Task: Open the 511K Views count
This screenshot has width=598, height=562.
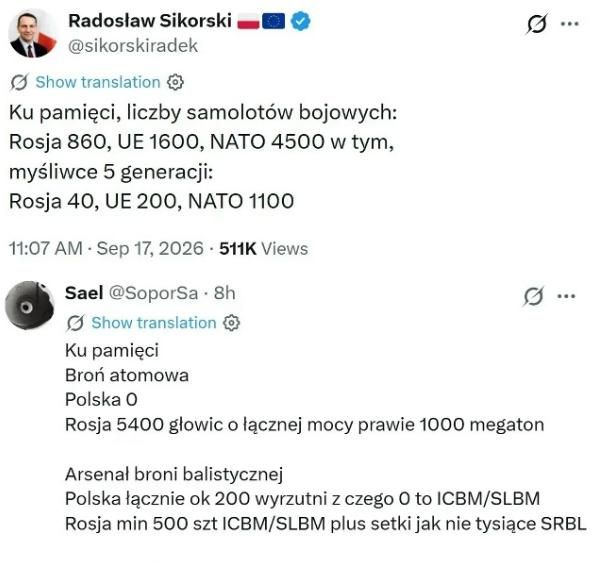Action: [x=264, y=249]
